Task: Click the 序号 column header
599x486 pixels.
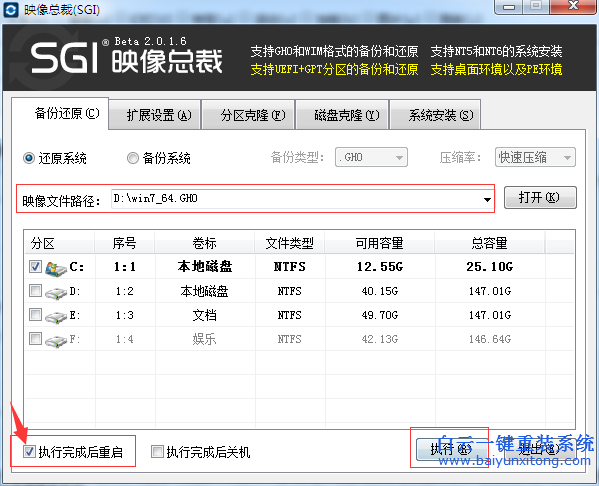Action: pyautogui.click(x=125, y=243)
